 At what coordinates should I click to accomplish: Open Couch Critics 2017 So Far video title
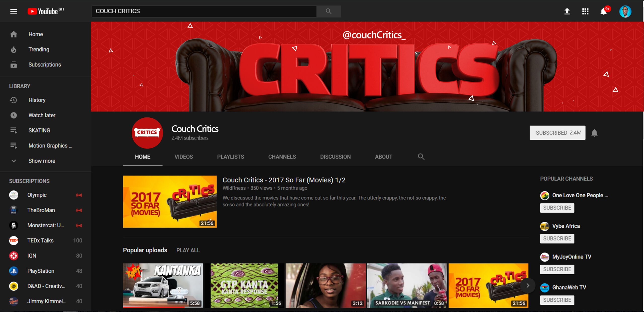pos(284,180)
